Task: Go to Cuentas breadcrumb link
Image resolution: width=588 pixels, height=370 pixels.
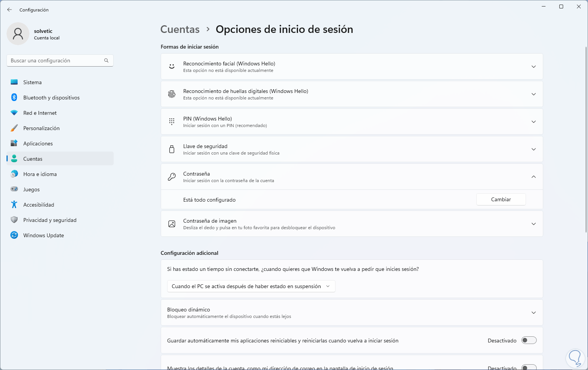Action: coord(180,29)
